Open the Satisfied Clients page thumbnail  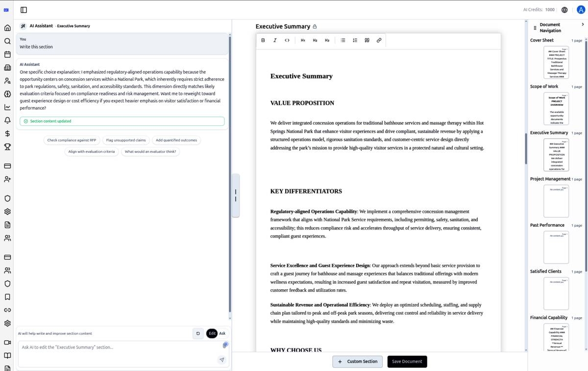click(x=556, y=294)
